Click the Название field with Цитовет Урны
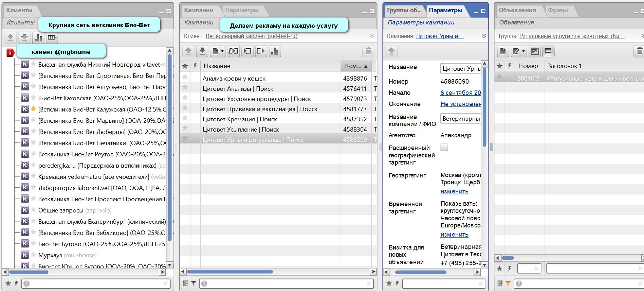 point(460,69)
